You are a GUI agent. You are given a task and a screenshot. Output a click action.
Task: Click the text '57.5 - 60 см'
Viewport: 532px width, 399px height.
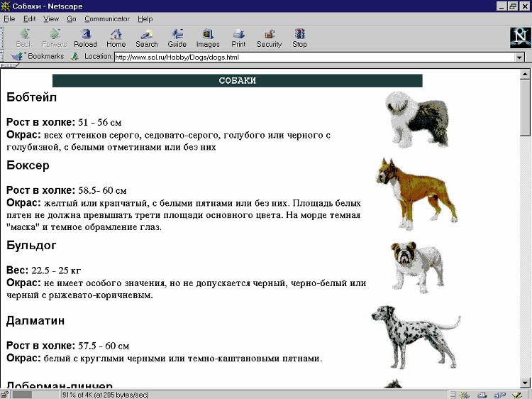(x=104, y=346)
